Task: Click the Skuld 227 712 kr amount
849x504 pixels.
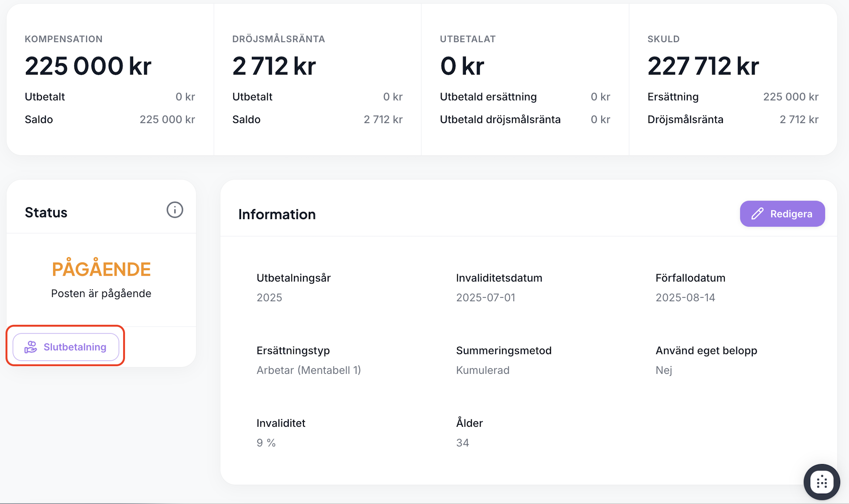Action: click(x=703, y=66)
